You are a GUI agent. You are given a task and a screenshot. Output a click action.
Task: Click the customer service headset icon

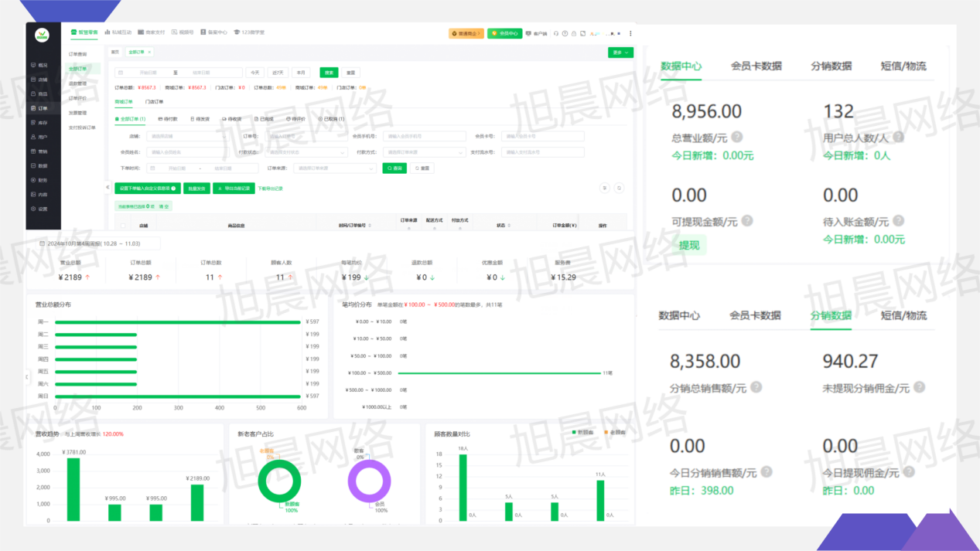tap(556, 33)
